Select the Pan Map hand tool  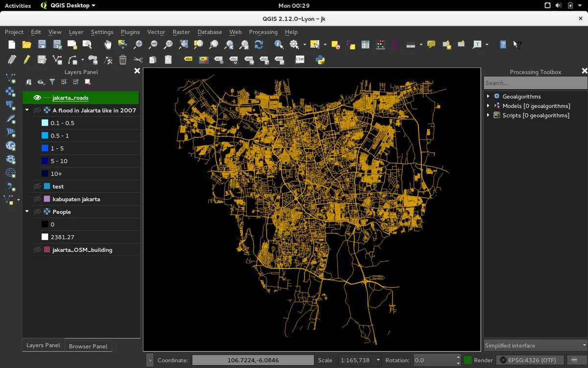[x=108, y=45]
